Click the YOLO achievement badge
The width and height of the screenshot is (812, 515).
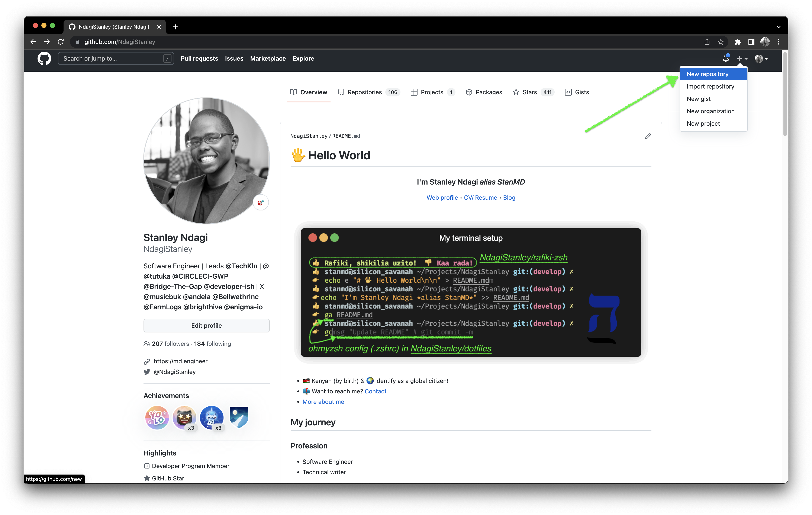coord(157,418)
